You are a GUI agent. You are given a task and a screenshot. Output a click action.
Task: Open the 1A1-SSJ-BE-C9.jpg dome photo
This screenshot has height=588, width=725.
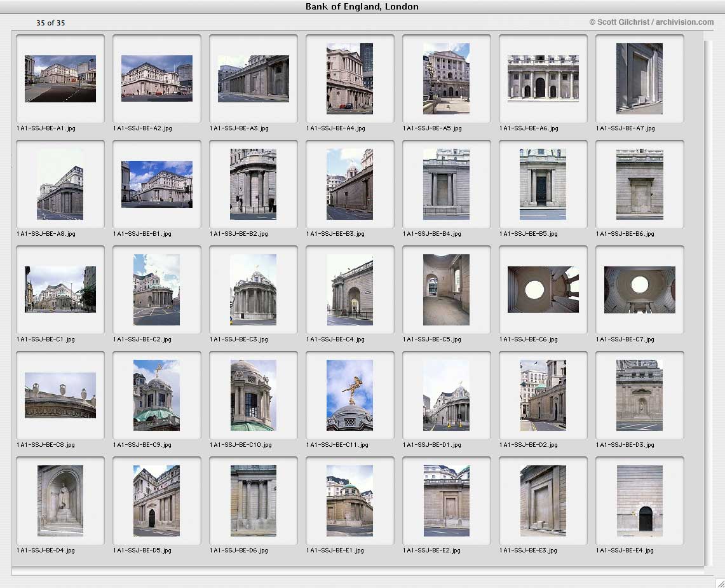coord(157,395)
